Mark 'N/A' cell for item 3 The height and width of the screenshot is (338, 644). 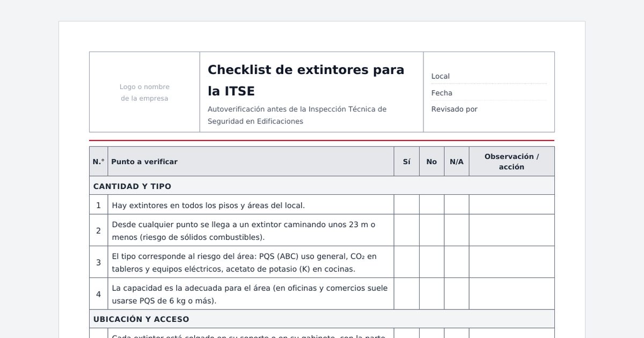457,262
